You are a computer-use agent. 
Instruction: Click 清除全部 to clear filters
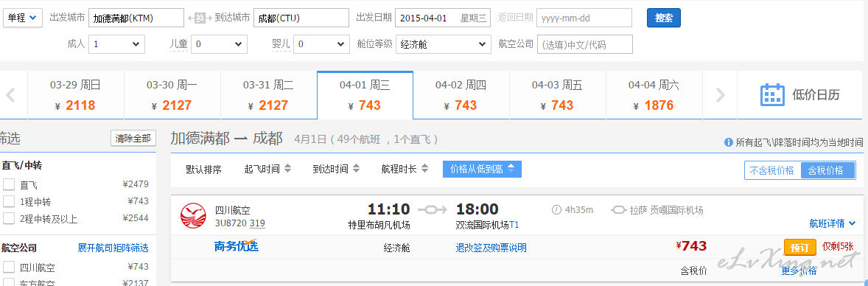pyautogui.click(x=133, y=138)
